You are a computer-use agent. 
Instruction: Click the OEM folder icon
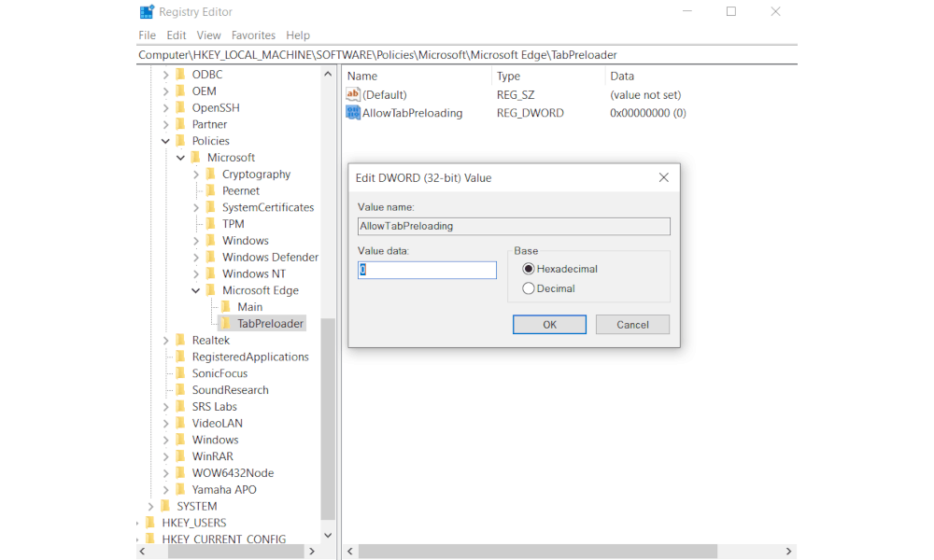pyautogui.click(x=180, y=91)
